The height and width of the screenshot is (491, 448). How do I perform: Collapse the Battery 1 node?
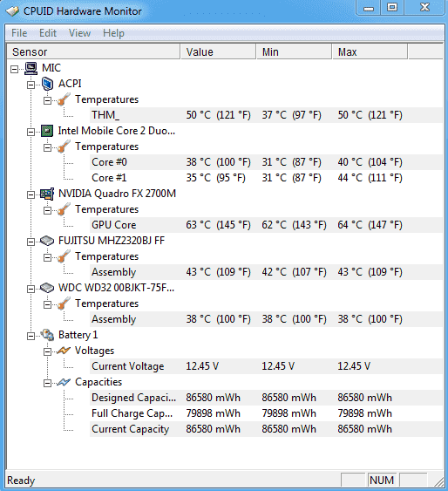(x=31, y=336)
